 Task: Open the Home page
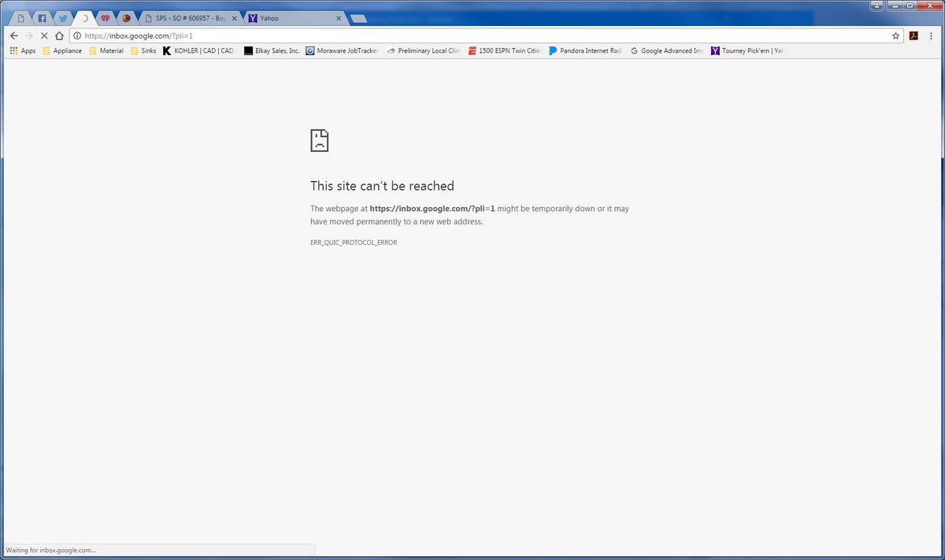59,35
